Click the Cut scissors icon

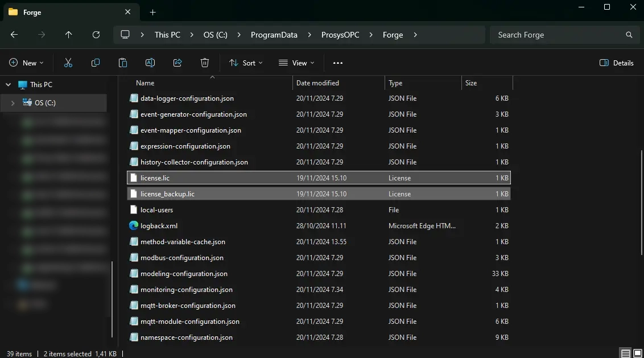coord(68,63)
